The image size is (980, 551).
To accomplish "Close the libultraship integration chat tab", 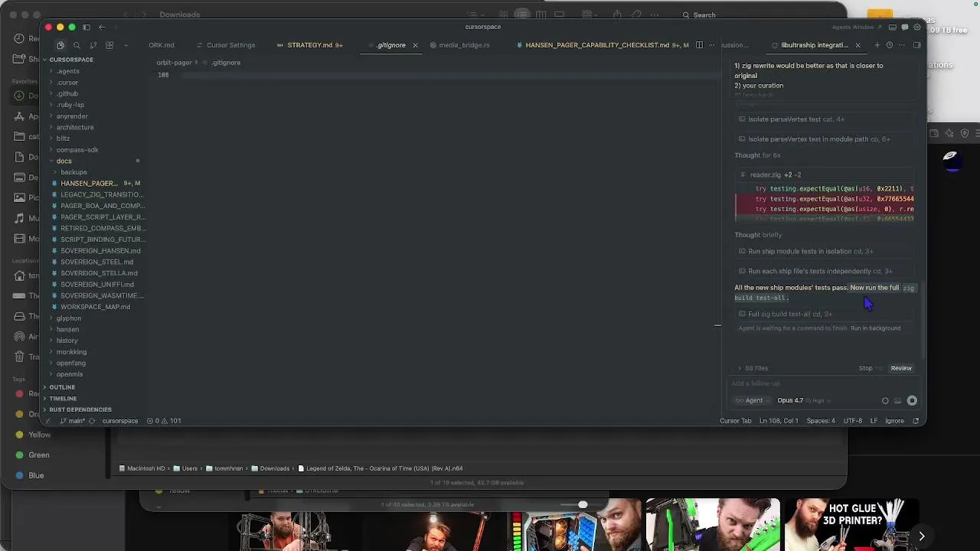I will click(x=857, y=45).
